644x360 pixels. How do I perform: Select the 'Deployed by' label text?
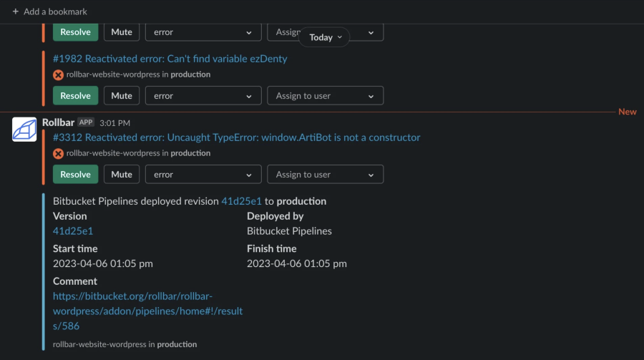click(x=275, y=216)
